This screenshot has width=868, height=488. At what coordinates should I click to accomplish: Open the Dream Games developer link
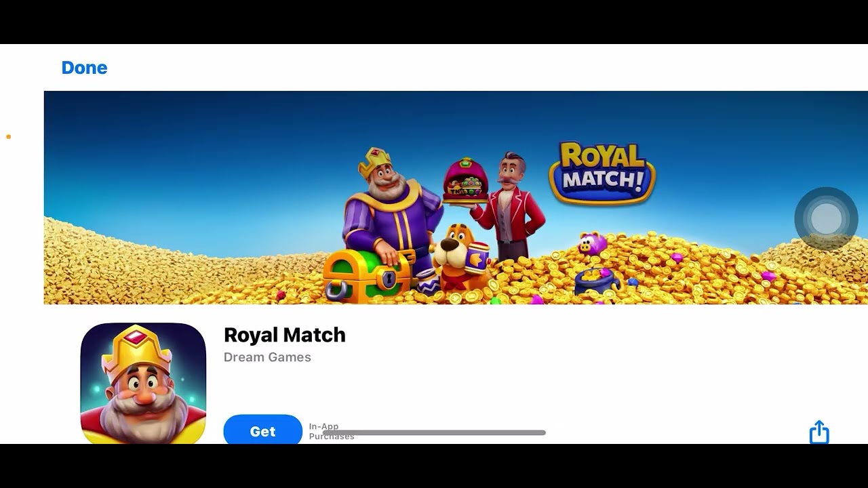[x=267, y=357]
